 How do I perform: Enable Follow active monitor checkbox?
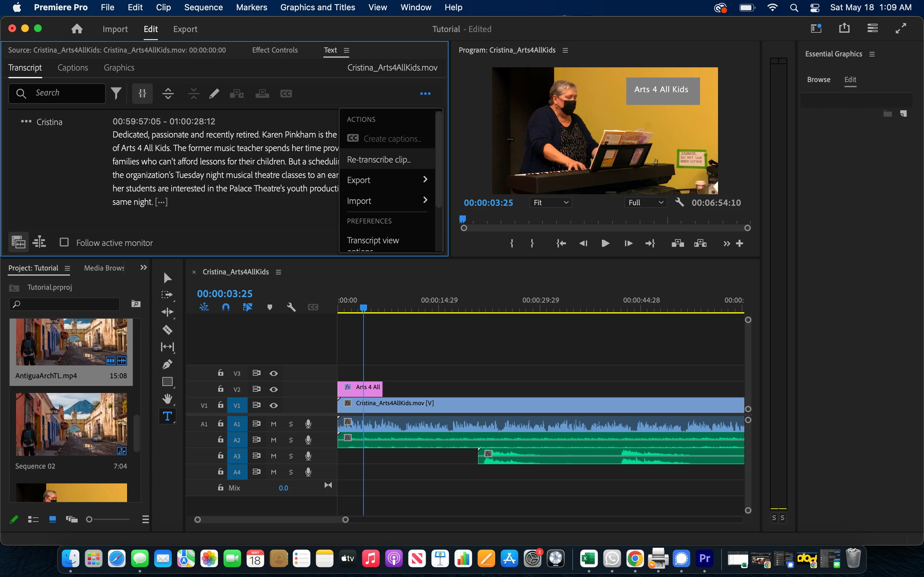click(x=64, y=242)
